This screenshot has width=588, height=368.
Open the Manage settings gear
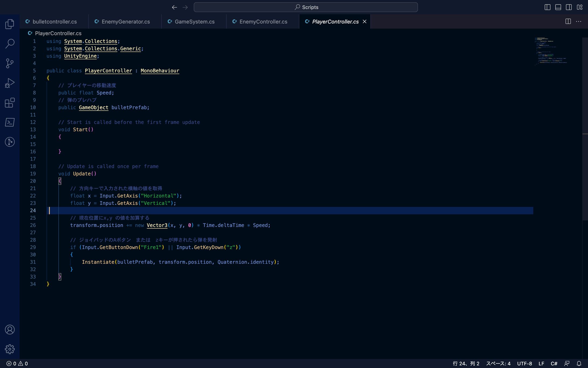10,349
